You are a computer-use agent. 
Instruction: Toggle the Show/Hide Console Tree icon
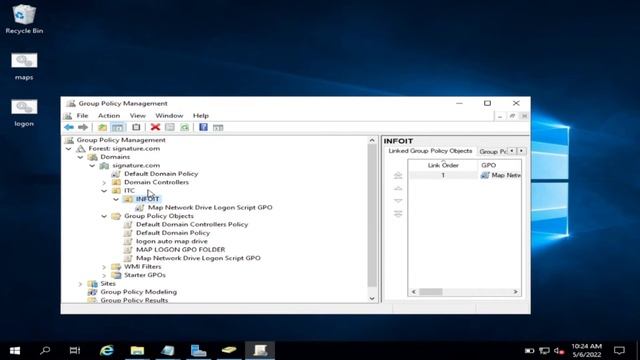118,127
